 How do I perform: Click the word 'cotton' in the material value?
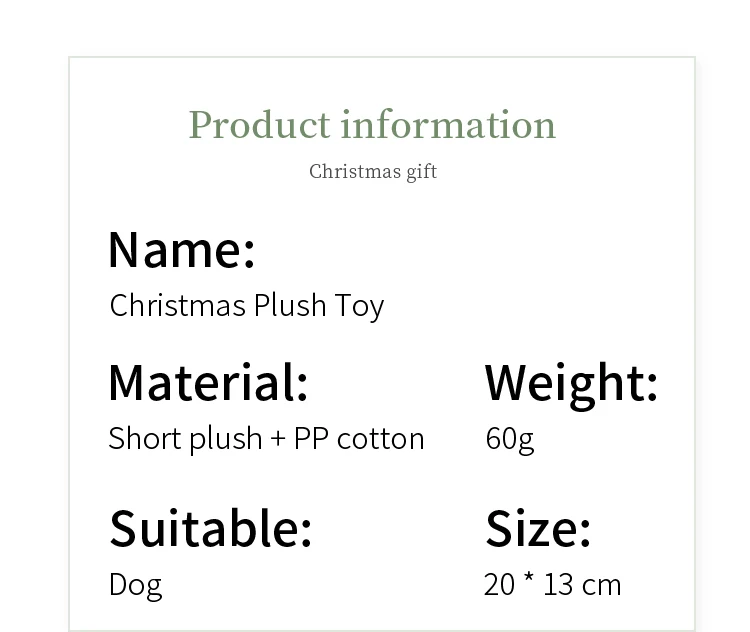[380, 439]
